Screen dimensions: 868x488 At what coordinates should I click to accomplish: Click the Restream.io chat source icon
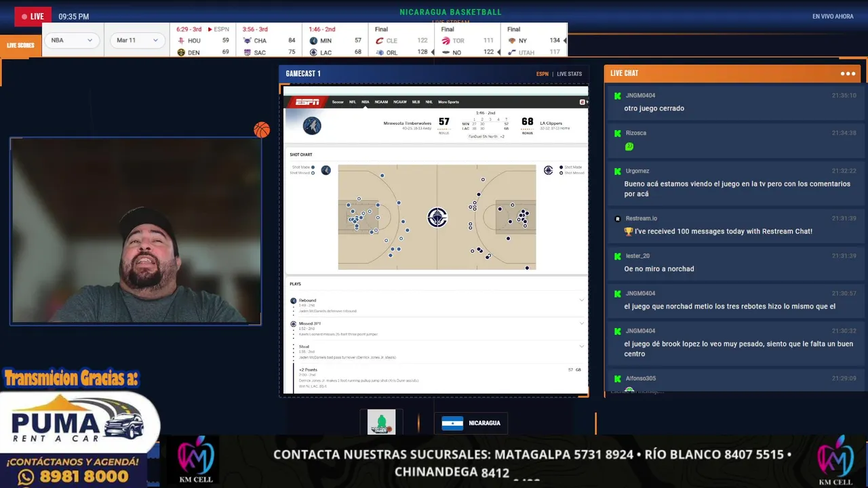click(x=617, y=218)
